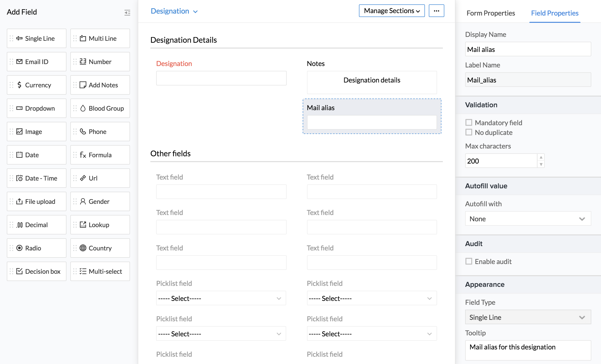Select the Url link field icon

pyautogui.click(x=83, y=178)
